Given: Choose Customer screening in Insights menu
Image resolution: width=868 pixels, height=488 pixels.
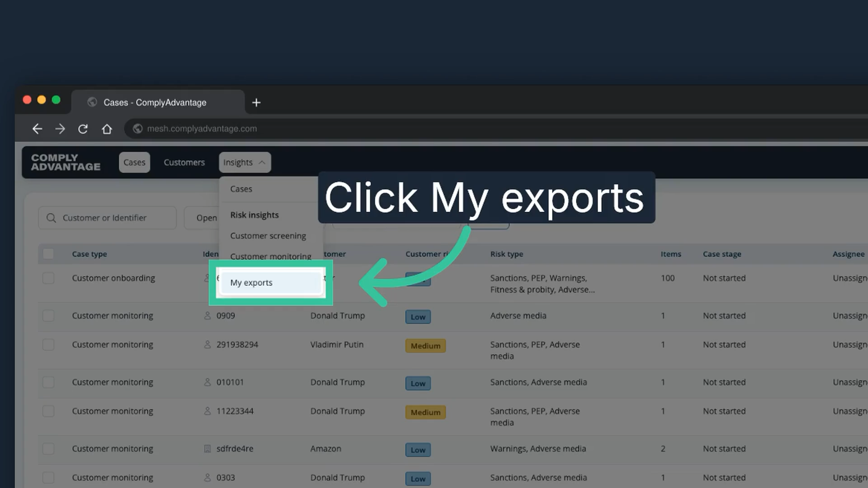Looking at the screenshot, I should coord(268,236).
